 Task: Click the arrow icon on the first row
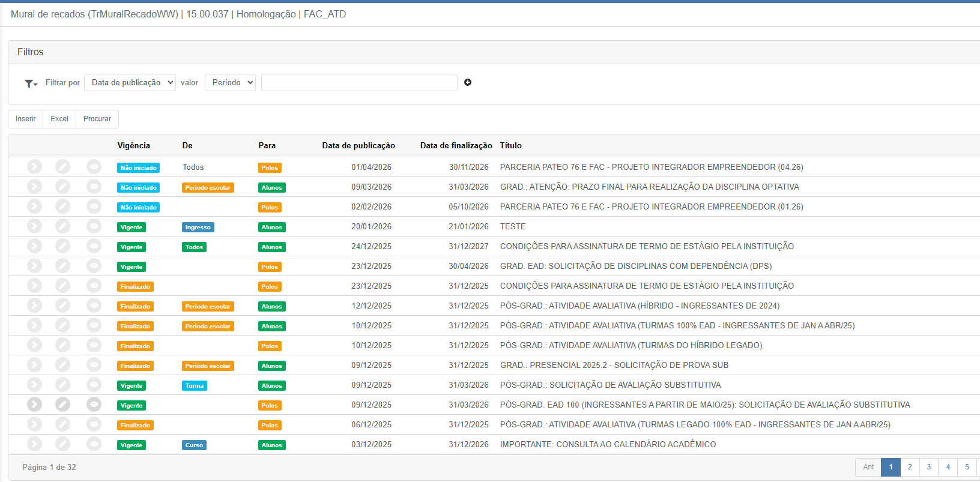34,167
